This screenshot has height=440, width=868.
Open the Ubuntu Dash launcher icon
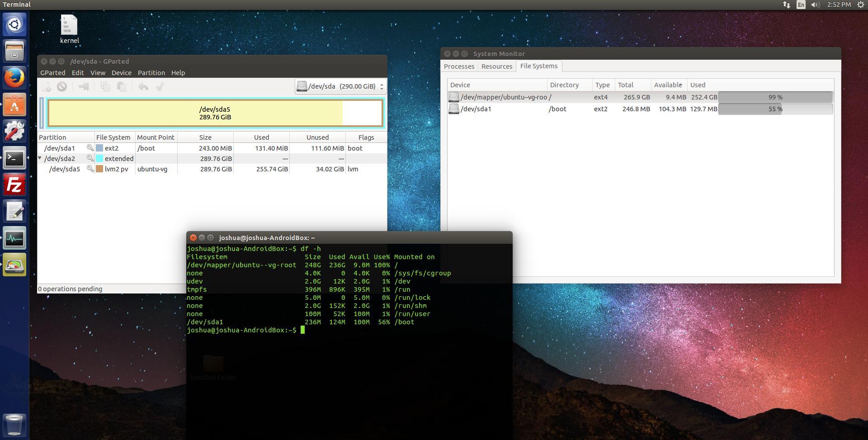pos(14,24)
